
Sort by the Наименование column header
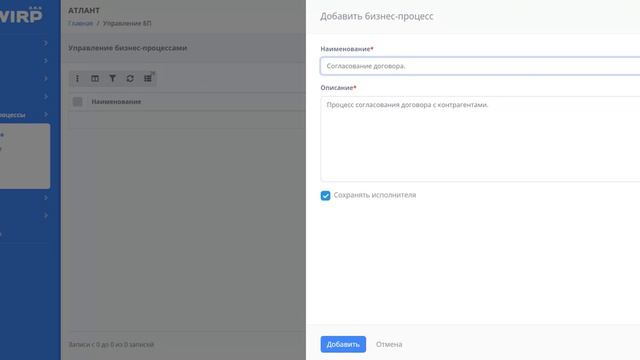click(x=116, y=102)
